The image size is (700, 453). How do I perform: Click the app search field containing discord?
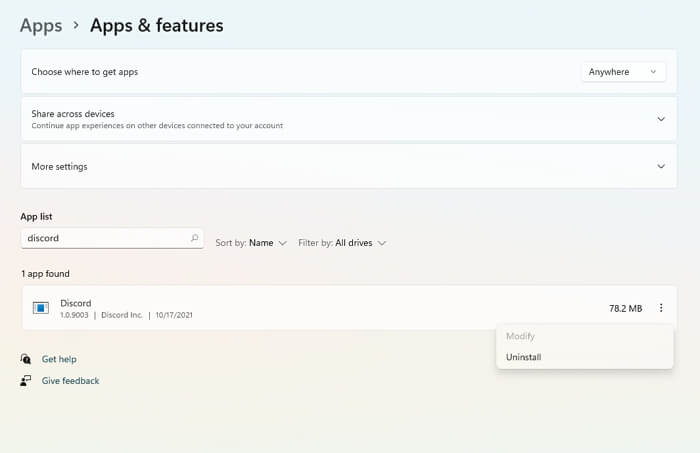[x=112, y=238]
